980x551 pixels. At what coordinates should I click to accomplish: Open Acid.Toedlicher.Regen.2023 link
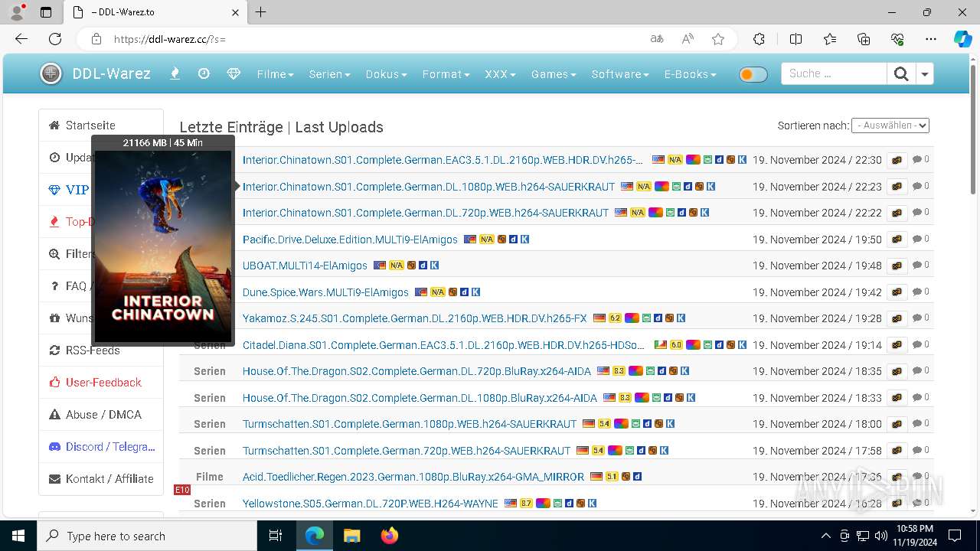[413, 477]
